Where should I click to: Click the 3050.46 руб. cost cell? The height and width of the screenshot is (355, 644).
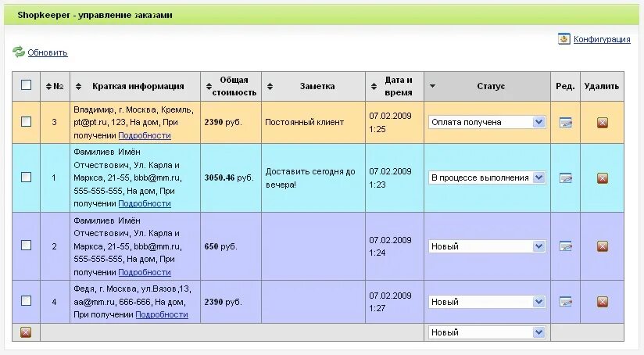(229, 177)
